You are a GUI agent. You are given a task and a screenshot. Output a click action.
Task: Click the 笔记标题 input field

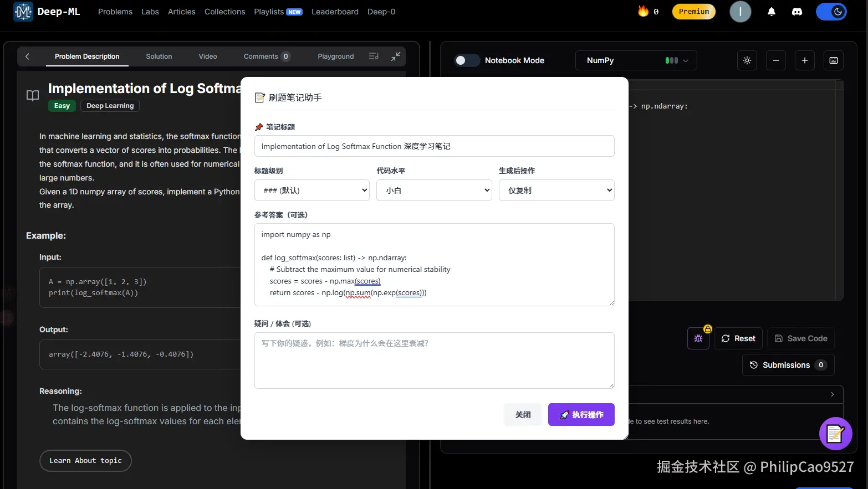pos(434,146)
